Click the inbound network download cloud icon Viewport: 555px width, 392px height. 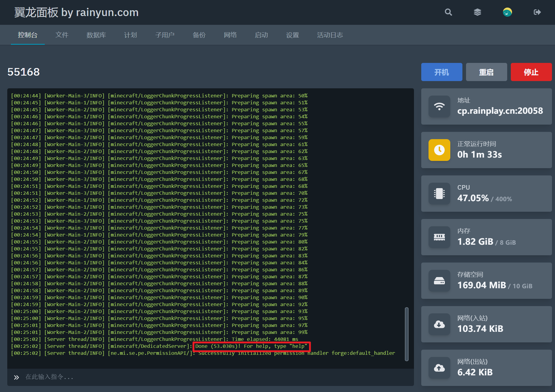(x=439, y=324)
